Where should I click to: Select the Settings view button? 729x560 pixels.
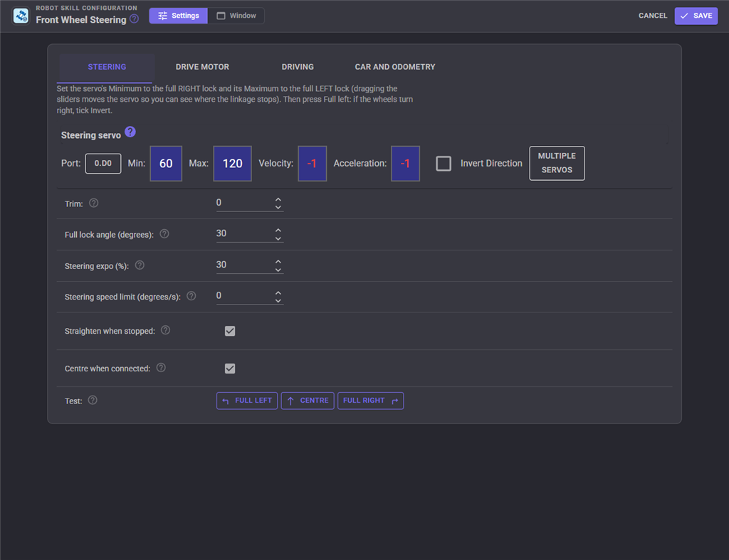tap(179, 16)
